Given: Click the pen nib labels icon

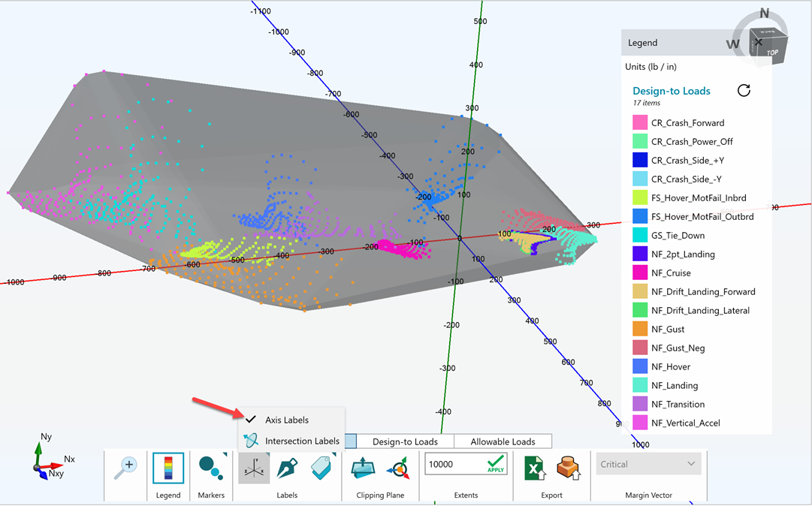Looking at the screenshot, I should [287, 468].
